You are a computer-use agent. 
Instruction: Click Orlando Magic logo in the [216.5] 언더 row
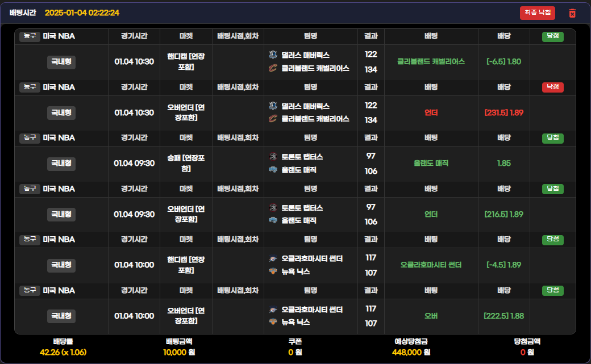point(273,220)
